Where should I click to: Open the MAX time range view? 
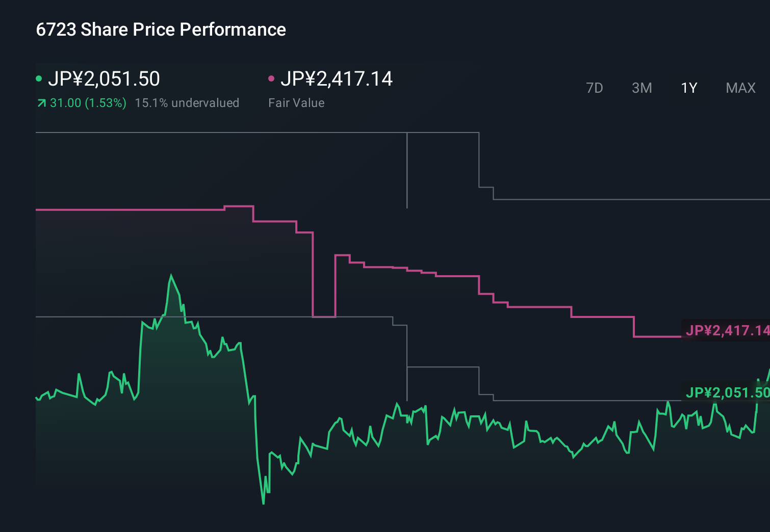(x=740, y=88)
